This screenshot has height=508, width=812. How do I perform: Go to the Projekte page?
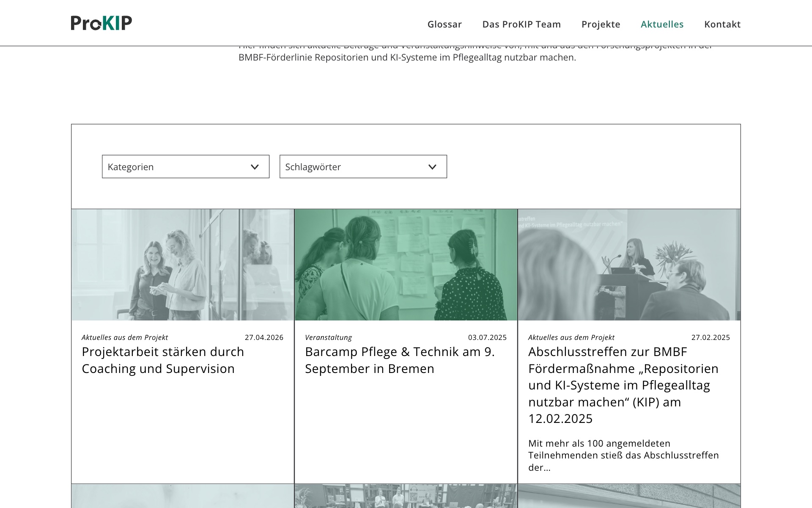pos(601,24)
